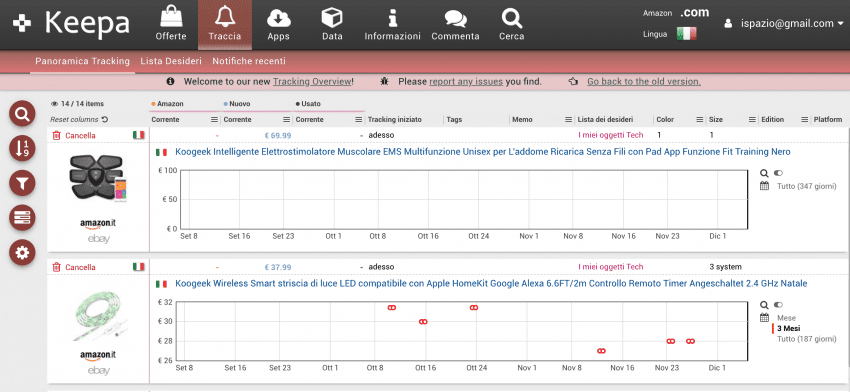Toggle the switch beside the LED strip chart

click(x=779, y=305)
